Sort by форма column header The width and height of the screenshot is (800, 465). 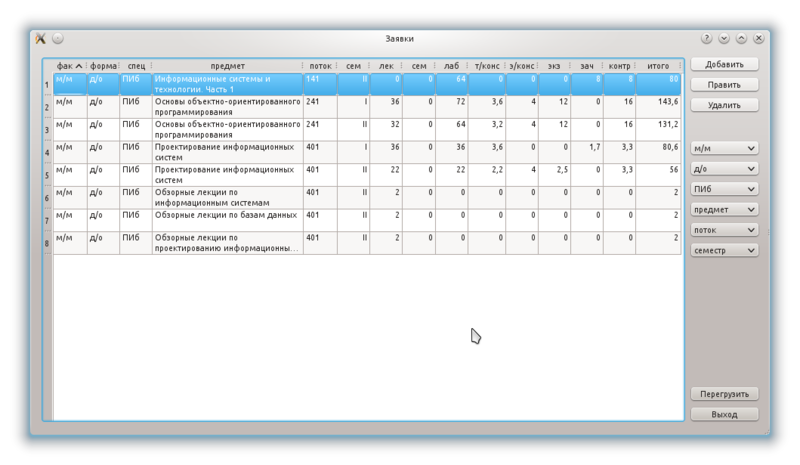103,66
